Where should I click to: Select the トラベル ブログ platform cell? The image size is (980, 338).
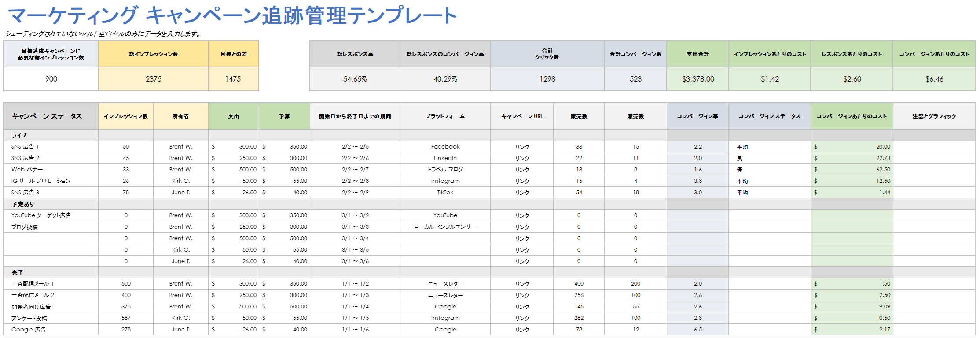(x=445, y=170)
